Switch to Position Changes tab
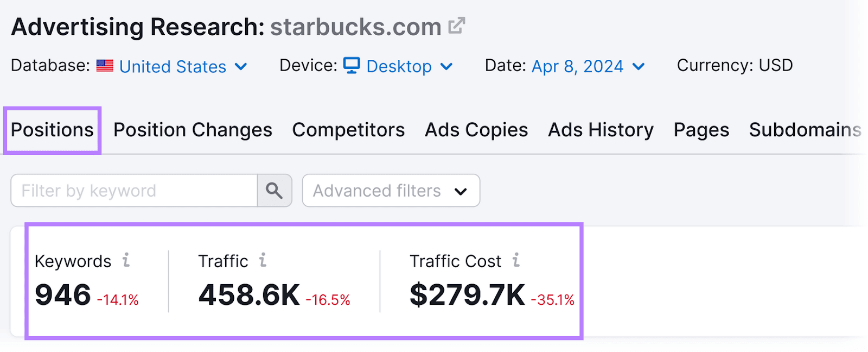 [193, 130]
